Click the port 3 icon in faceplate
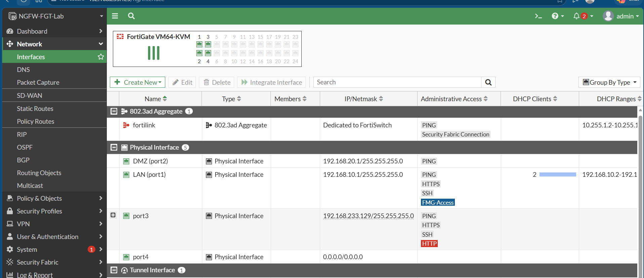644x278 pixels. pyautogui.click(x=208, y=44)
